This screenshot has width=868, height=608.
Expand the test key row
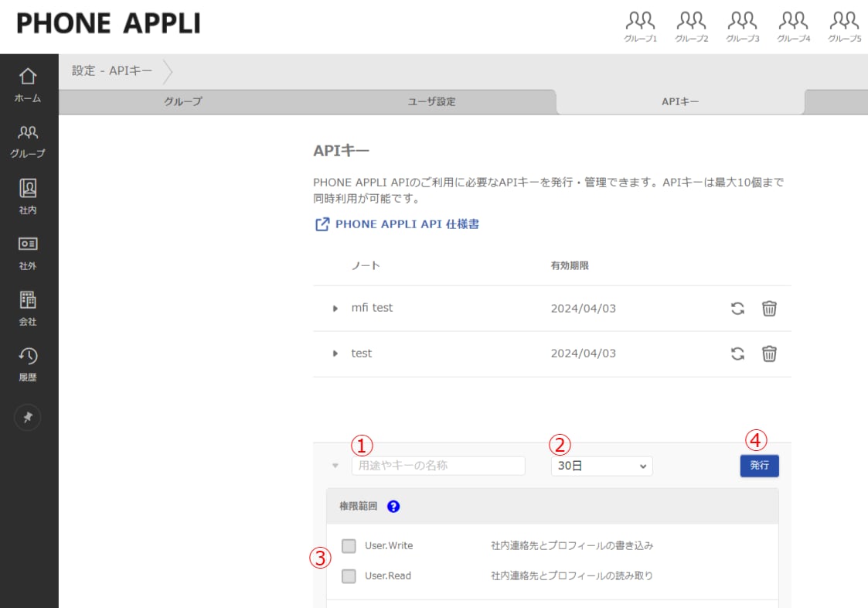(335, 354)
